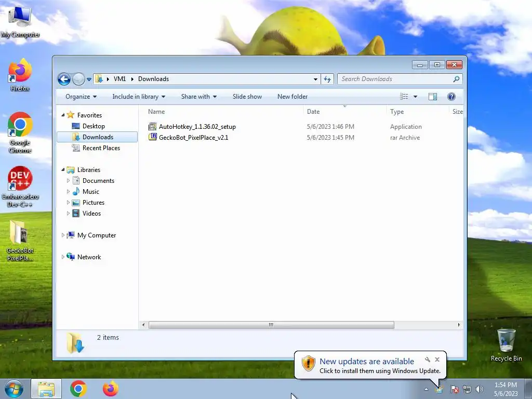Open the Organize menu
The width and height of the screenshot is (532, 399).
point(81,97)
